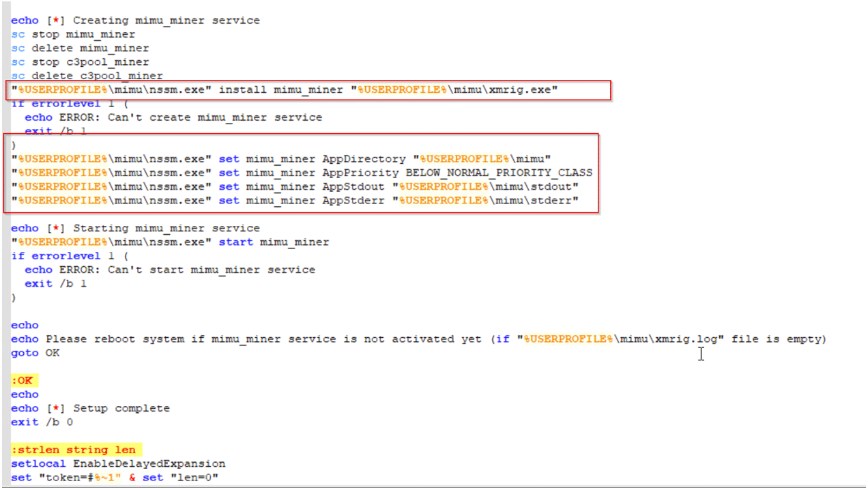Click the line setting AppDirectory
868x488 pixels.
[281, 159]
